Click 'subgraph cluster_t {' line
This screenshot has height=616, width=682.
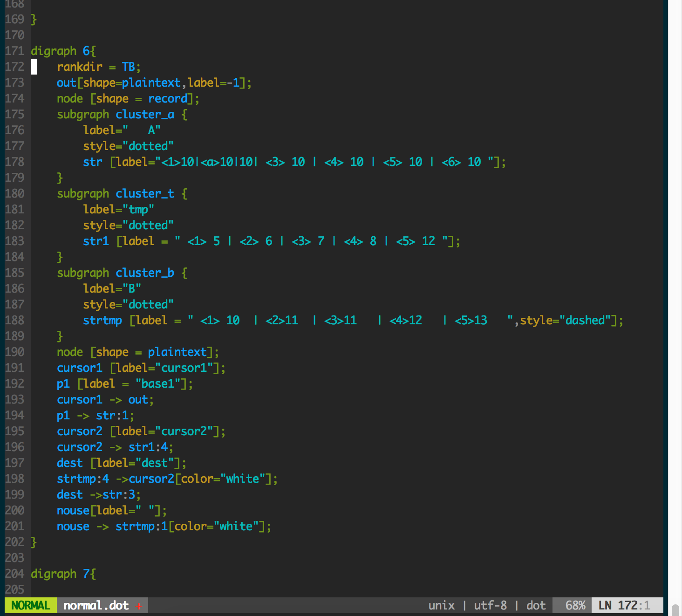(122, 193)
